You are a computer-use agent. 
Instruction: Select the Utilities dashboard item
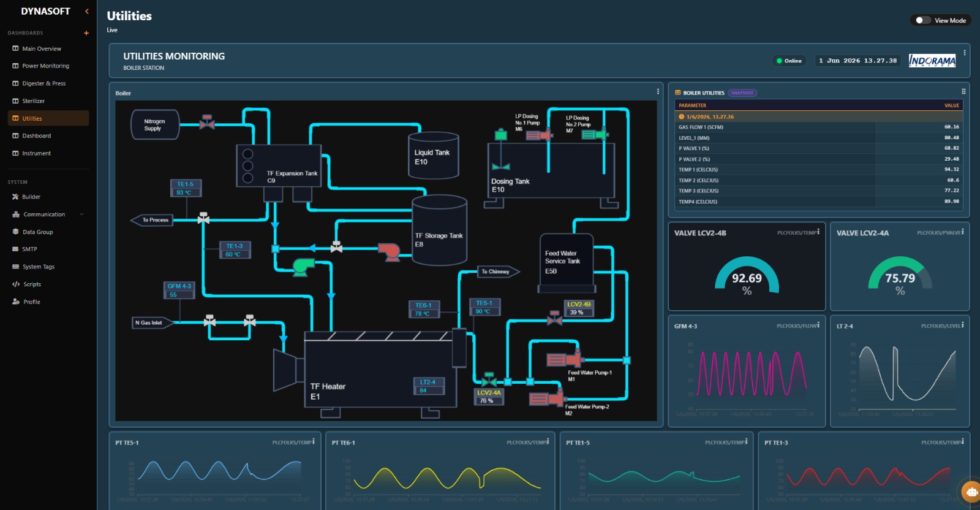point(48,118)
